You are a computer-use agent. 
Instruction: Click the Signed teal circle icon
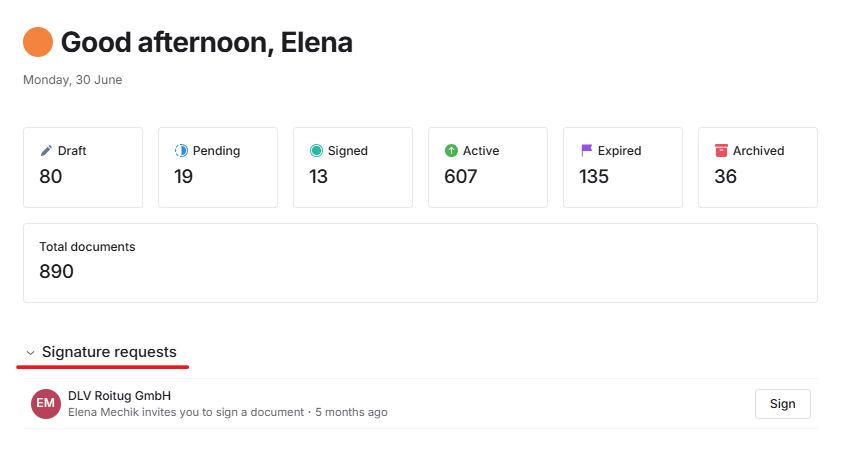[x=316, y=151]
